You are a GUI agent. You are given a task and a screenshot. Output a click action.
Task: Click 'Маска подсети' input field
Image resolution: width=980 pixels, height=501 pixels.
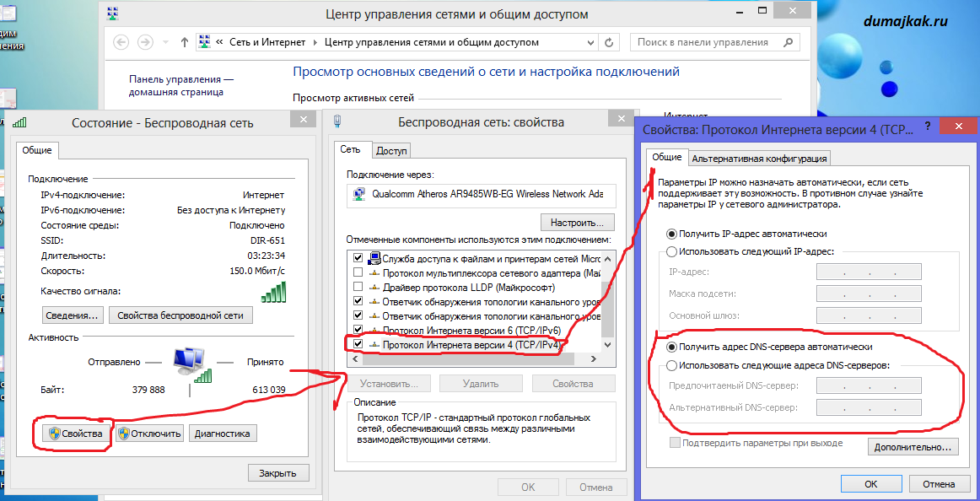click(869, 294)
